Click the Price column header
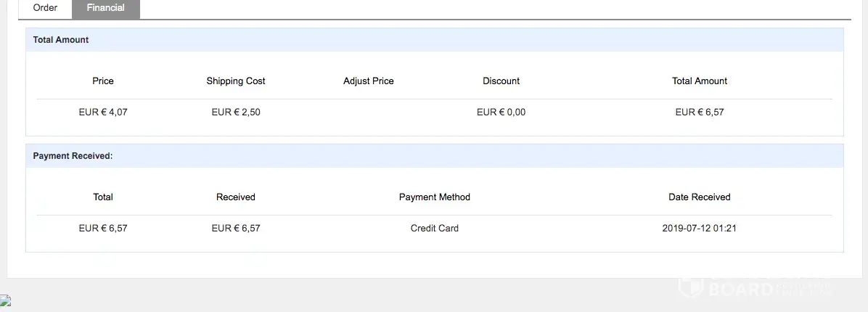The height and width of the screenshot is (312, 868). click(103, 81)
